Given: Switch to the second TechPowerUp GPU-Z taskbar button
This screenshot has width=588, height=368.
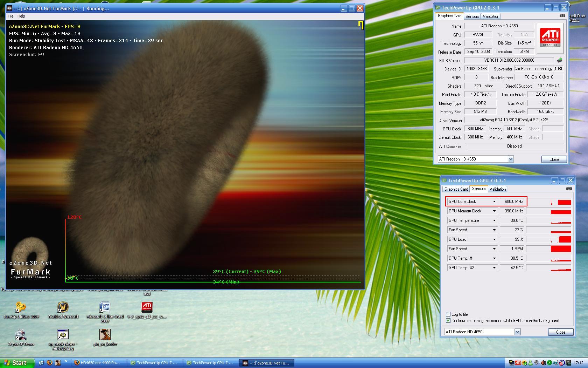Looking at the screenshot, I should tap(210, 363).
